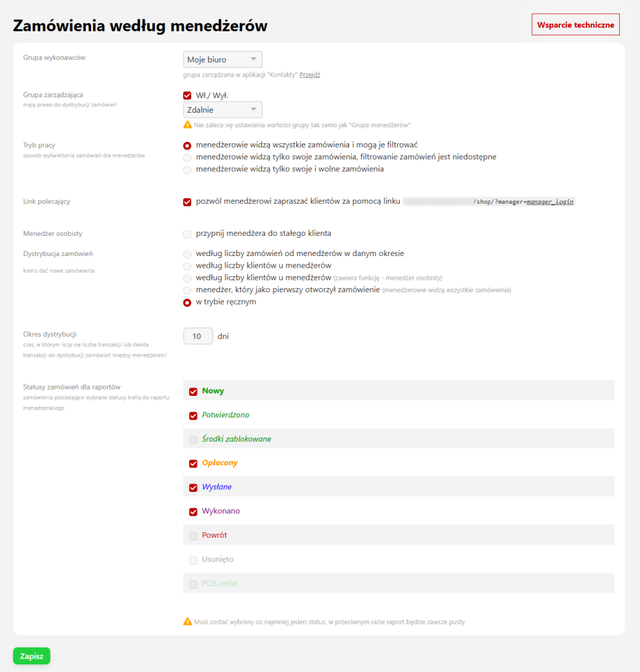The height and width of the screenshot is (672, 640).
Task: Click the warning icon near status note
Action: 188,621
